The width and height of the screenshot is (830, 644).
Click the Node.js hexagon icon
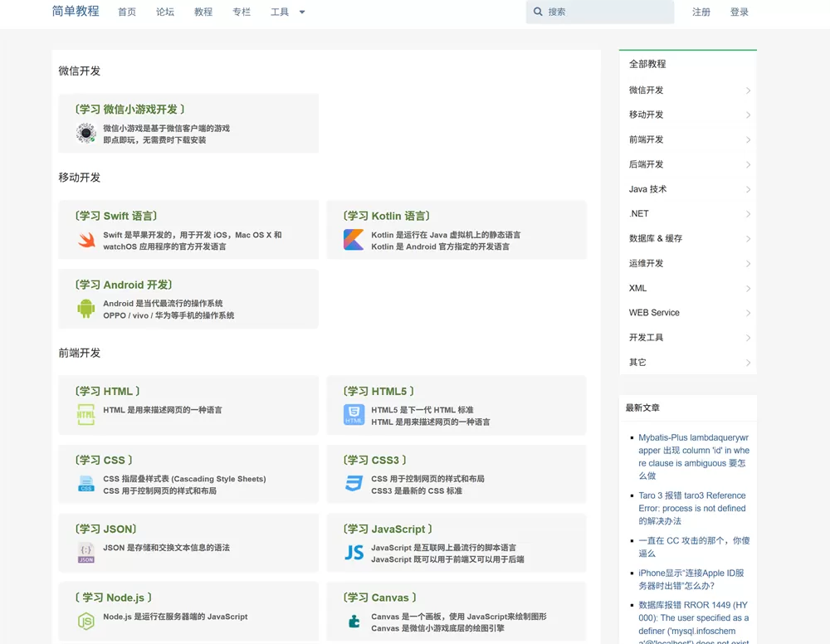pyautogui.click(x=86, y=621)
